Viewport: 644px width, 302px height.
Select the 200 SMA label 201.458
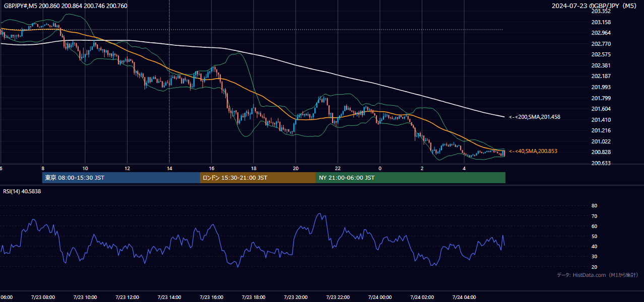tap(535, 117)
